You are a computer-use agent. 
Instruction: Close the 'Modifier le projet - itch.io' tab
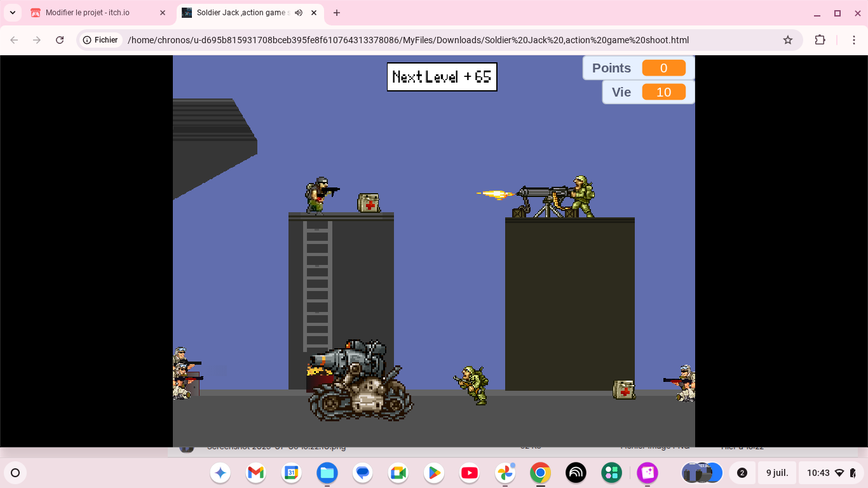tap(163, 13)
